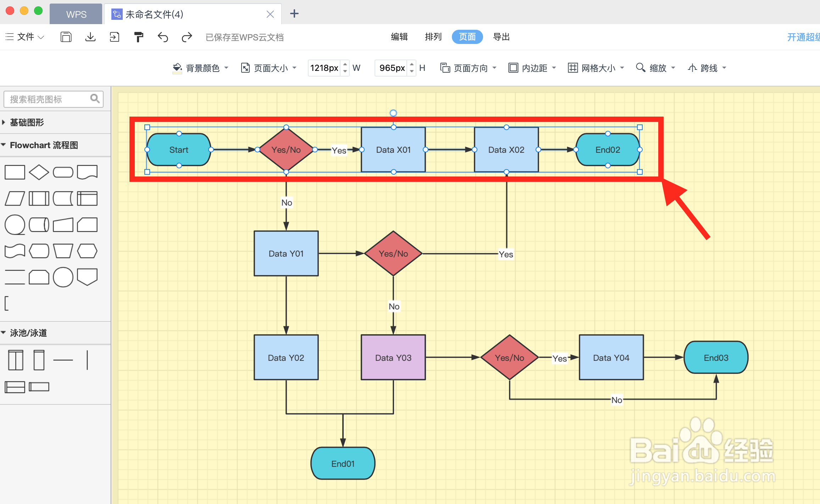The image size is (820, 504).
Task: Click the import file icon next to save
Action: click(114, 37)
